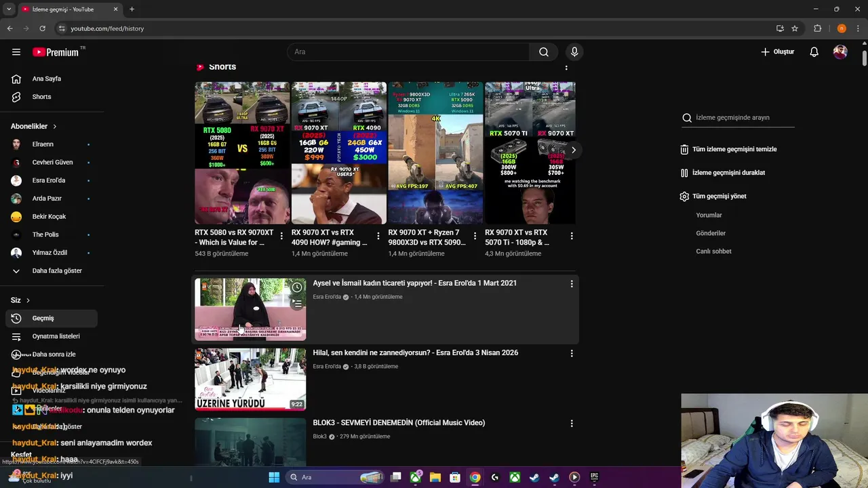Screen dimensions: 868x488
Task: Play RX 9070 XT vs RTX 4090 short
Action: coord(338,153)
